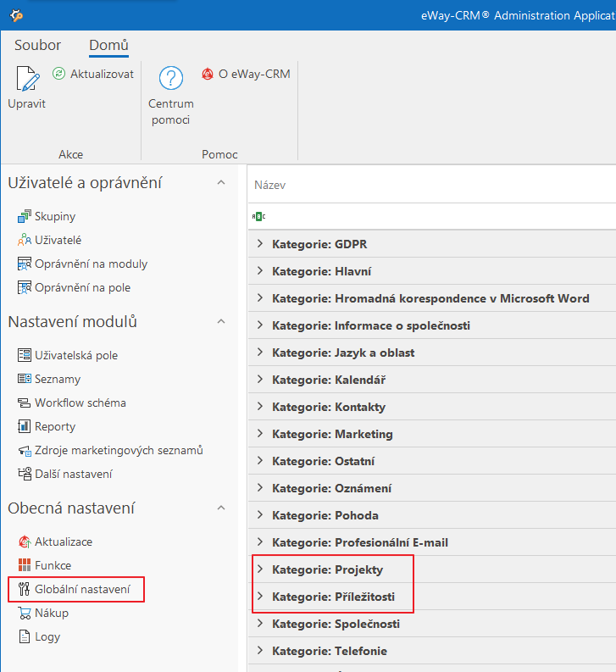The width and height of the screenshot is (616, 672).
Task: Expand Kategorie: GDPR group
Action: (x=260, y=244)
